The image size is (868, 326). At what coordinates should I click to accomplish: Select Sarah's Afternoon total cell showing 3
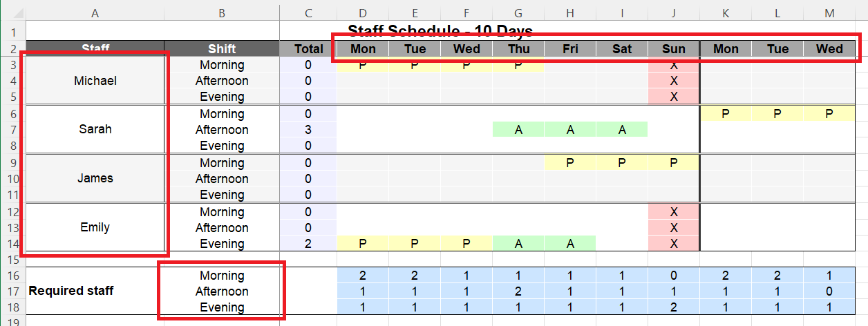click(308, 130)
